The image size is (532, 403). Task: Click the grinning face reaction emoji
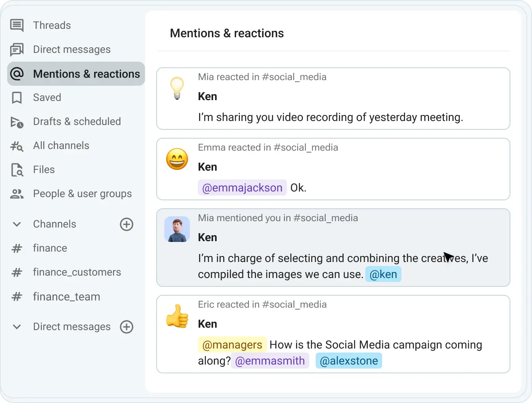177,159
